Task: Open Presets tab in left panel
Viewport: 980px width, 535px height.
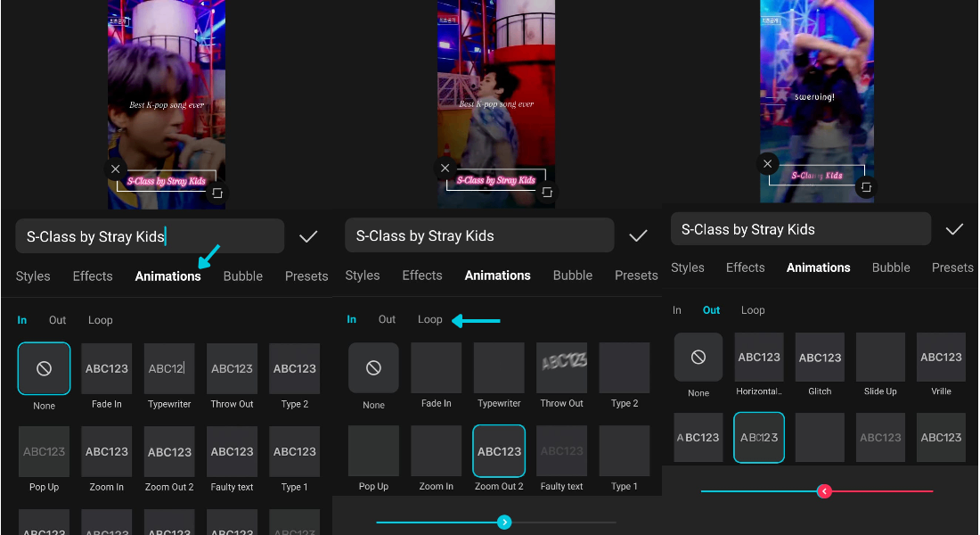Action: (306, 276)
